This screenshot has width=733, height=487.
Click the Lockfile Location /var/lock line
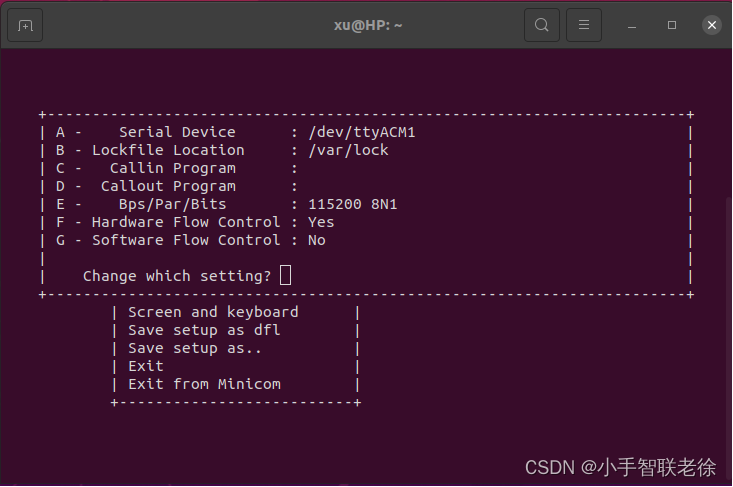[222, 150]
